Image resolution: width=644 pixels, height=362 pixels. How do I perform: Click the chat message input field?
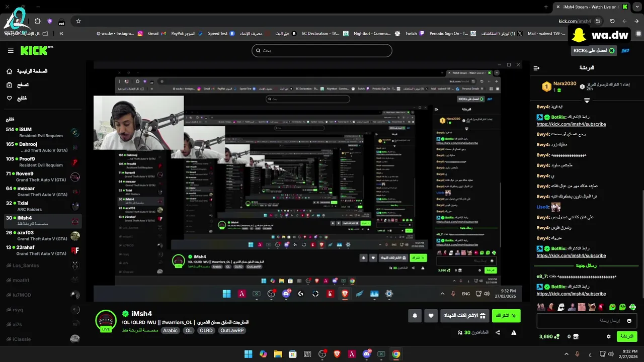(x=587, y=321)
